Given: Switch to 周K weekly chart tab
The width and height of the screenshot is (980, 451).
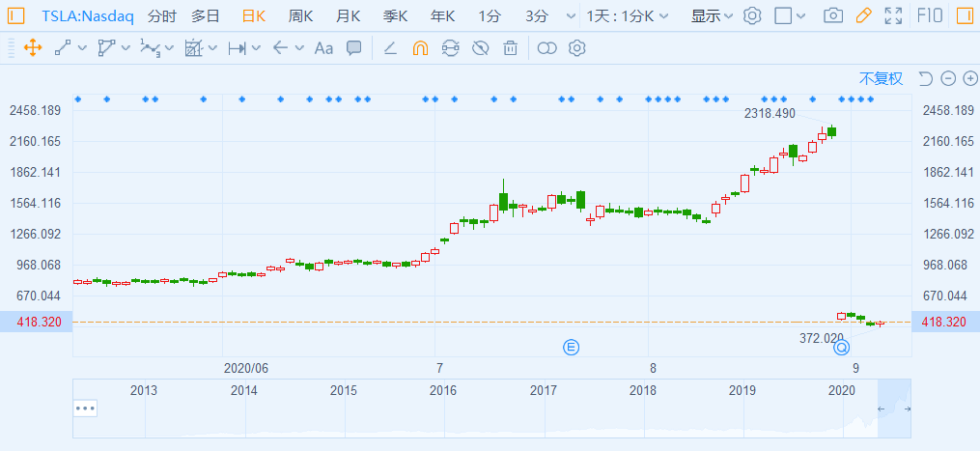Looking at the screenshot, I should point(299,16).
